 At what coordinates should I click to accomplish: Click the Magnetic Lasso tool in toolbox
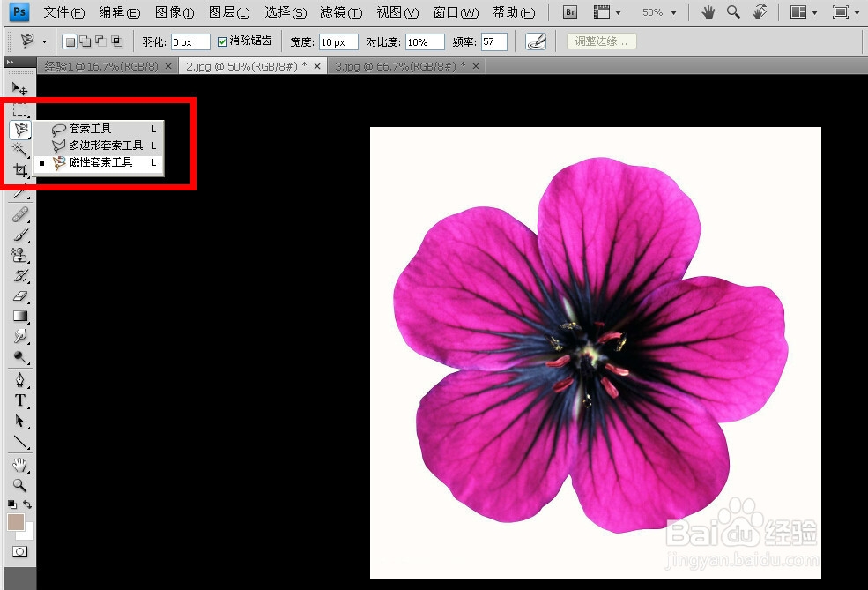tap(20, 130)
